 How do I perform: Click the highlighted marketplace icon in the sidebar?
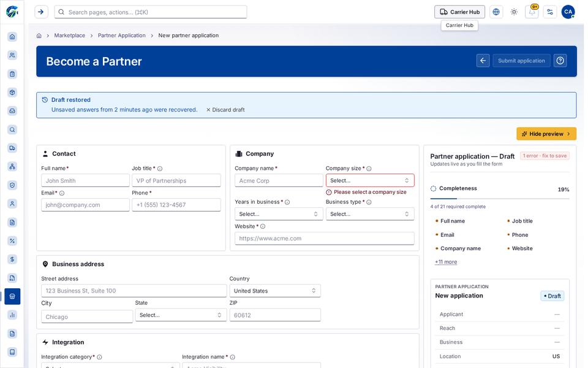click(x=12, y=296)
